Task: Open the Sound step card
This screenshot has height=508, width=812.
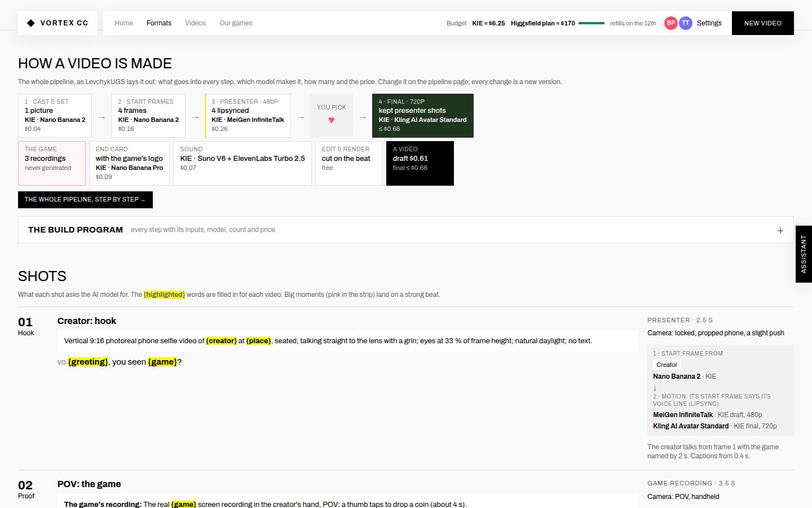Action: (x=242, y=163)
